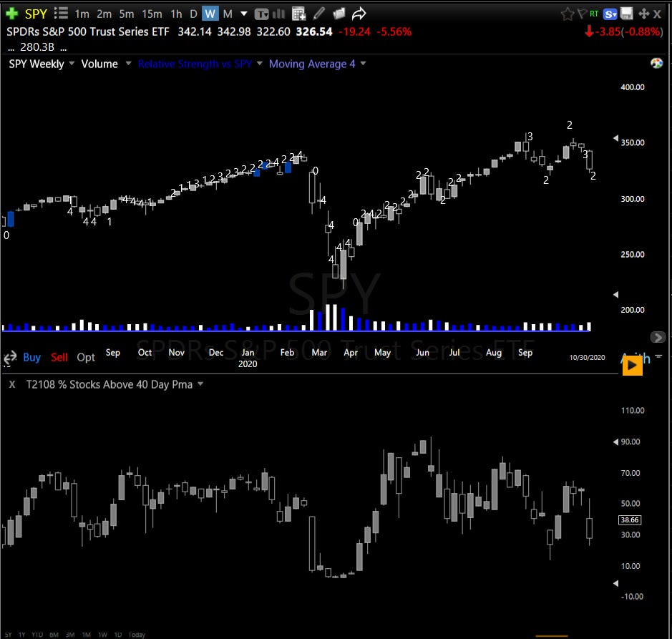Jump chart range to Today

coord(137,635)
